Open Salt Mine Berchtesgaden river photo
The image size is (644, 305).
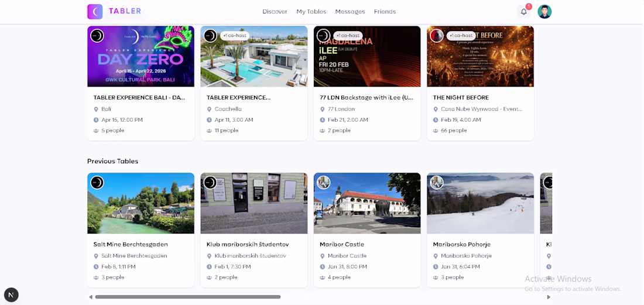[x=141, y=203]
